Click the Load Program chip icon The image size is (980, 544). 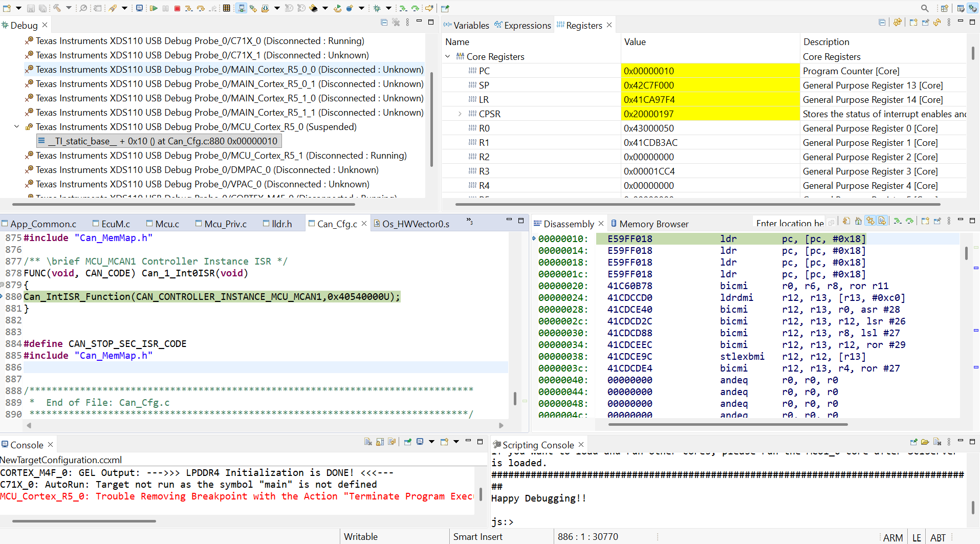click(x=265, y=8)
